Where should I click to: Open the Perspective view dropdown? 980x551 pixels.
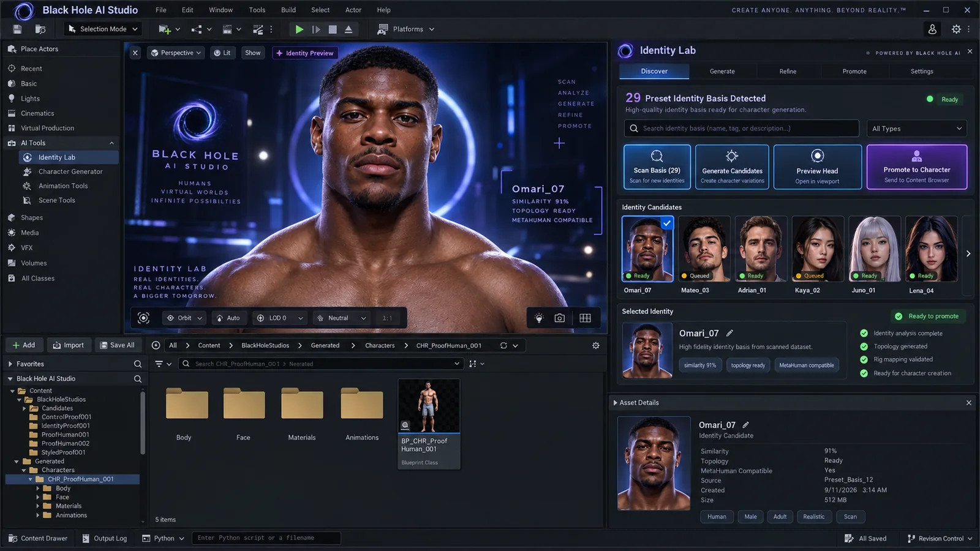[176, 53]
